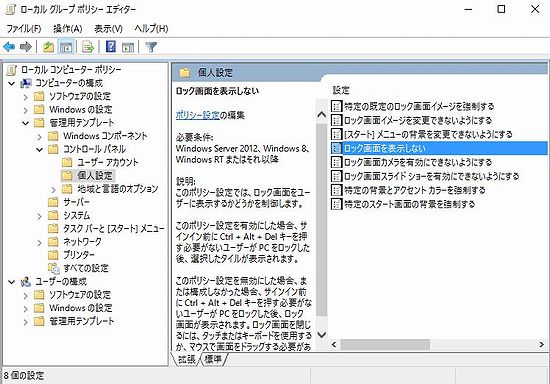Open the 表示(V) menu
This screenshot has height=384, width=550.
pos(108,28)
